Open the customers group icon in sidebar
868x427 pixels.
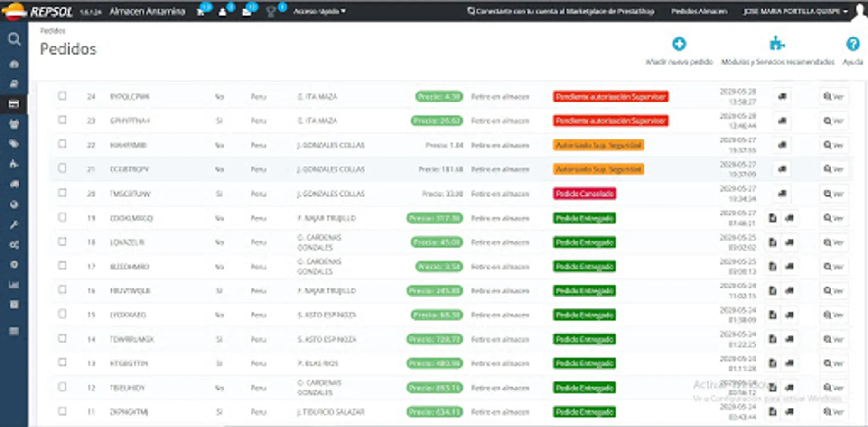point(14,124)
